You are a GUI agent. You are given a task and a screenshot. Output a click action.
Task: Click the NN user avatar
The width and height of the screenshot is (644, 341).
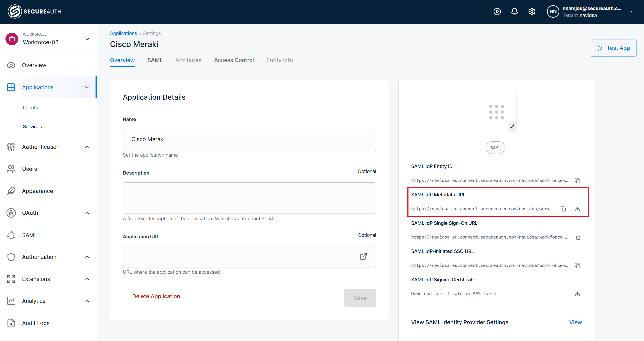553,12
